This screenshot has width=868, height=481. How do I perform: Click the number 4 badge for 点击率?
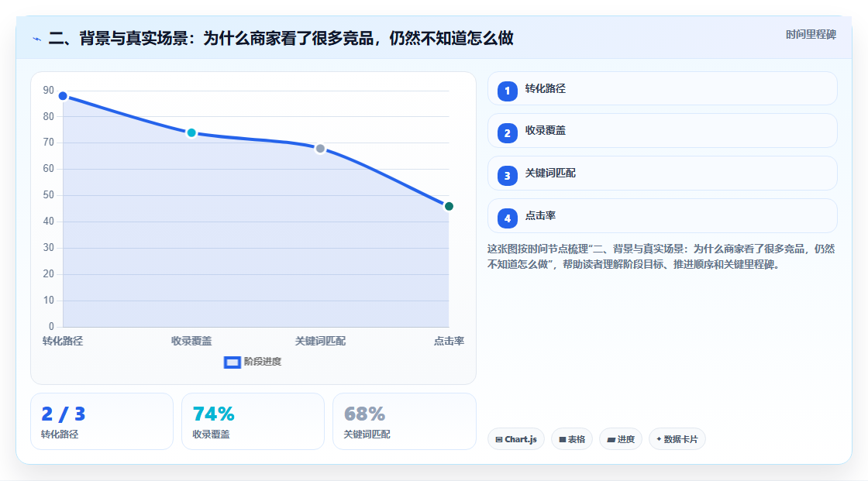507,218
